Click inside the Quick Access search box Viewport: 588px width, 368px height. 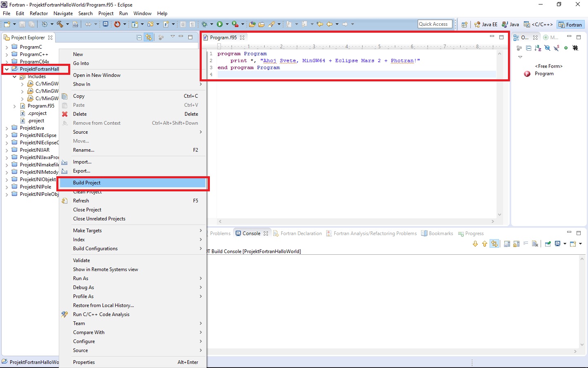(x=434, y=24)
